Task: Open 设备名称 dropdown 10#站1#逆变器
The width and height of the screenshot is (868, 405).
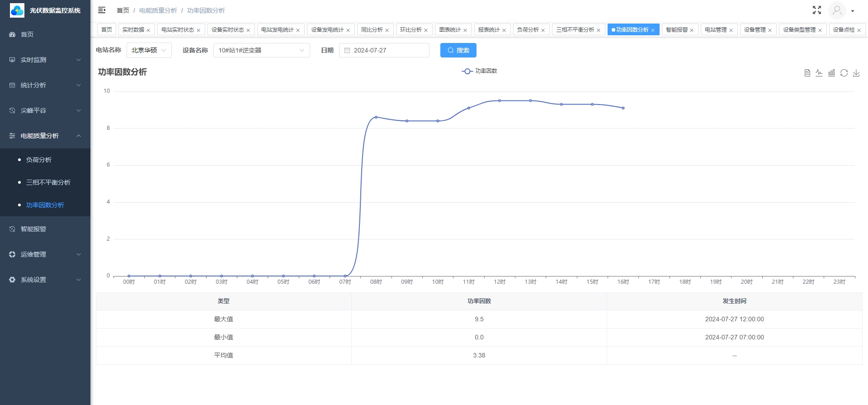Action: [262, 50]
